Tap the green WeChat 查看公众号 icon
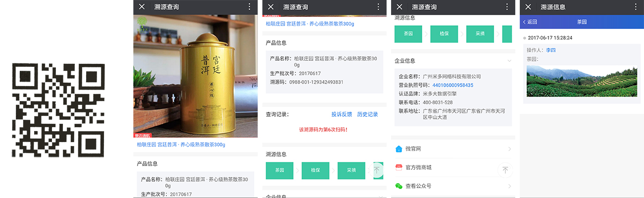Screen dimensions: 644x198 pos(399,186)
